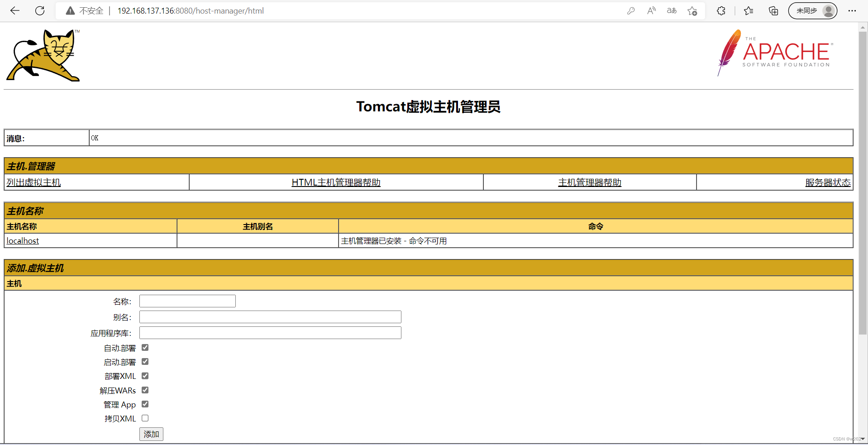
Task: Click the 命令 column header
Action: click(596, 226)
